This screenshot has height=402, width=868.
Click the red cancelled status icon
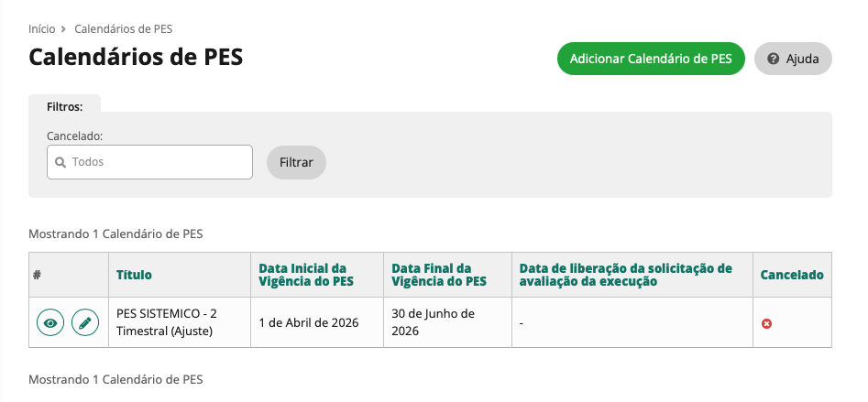[x=766, y=323]
